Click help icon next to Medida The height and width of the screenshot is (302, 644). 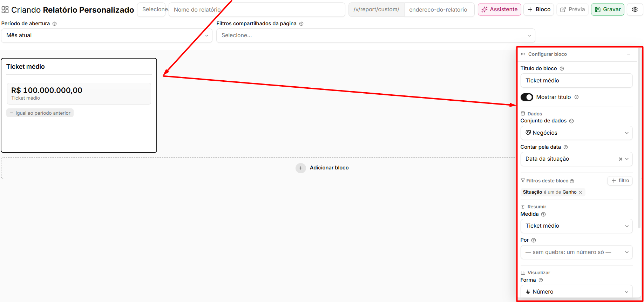(x=543, y=214)
